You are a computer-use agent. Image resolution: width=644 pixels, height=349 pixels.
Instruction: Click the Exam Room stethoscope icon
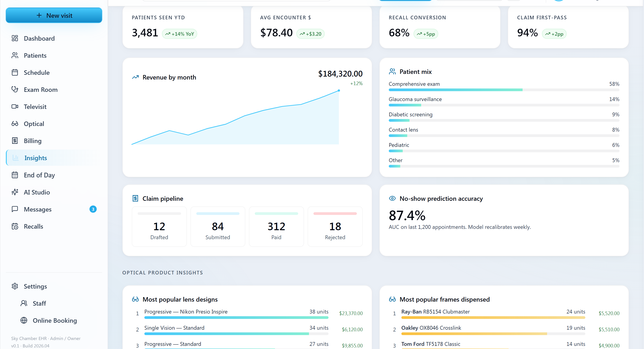coord(15,90)
